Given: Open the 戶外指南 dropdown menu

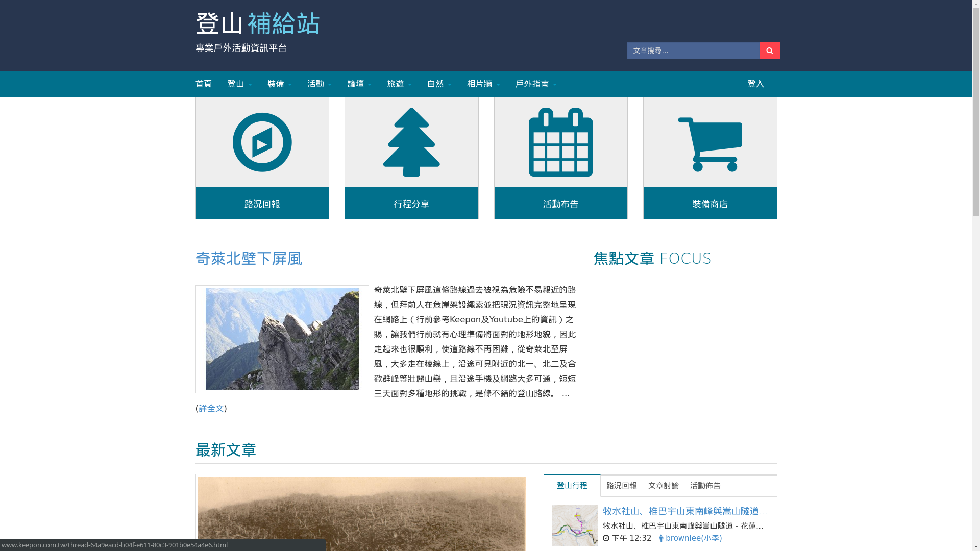Looking at the screenshot, I should point(535,84).
